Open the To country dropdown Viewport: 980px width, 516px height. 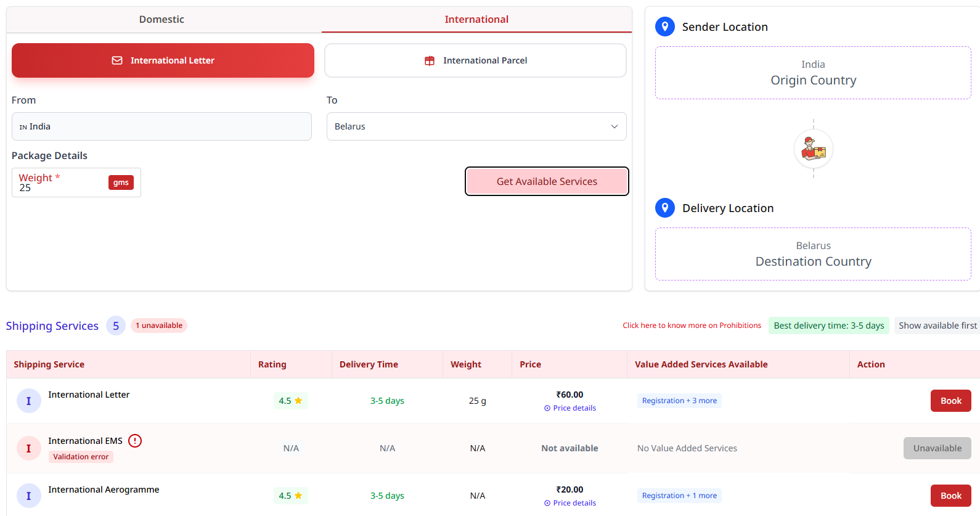coord(476,126)
